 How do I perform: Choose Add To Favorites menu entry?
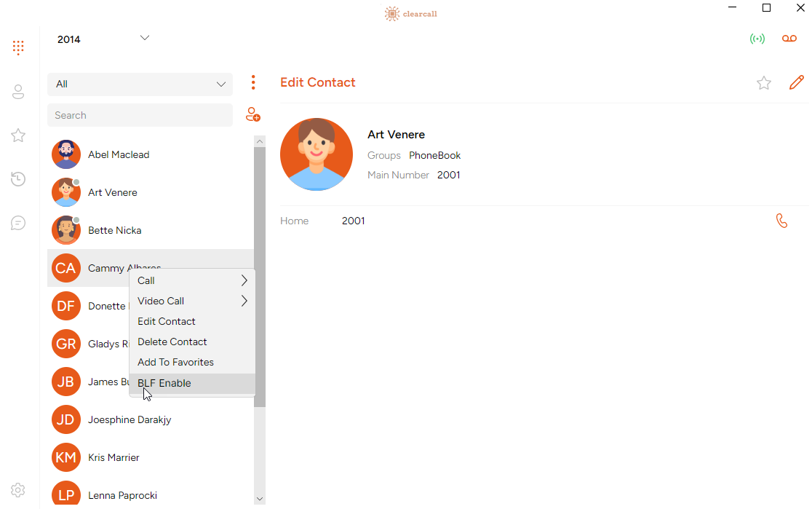pyautogui.click(x=175, y=362)
